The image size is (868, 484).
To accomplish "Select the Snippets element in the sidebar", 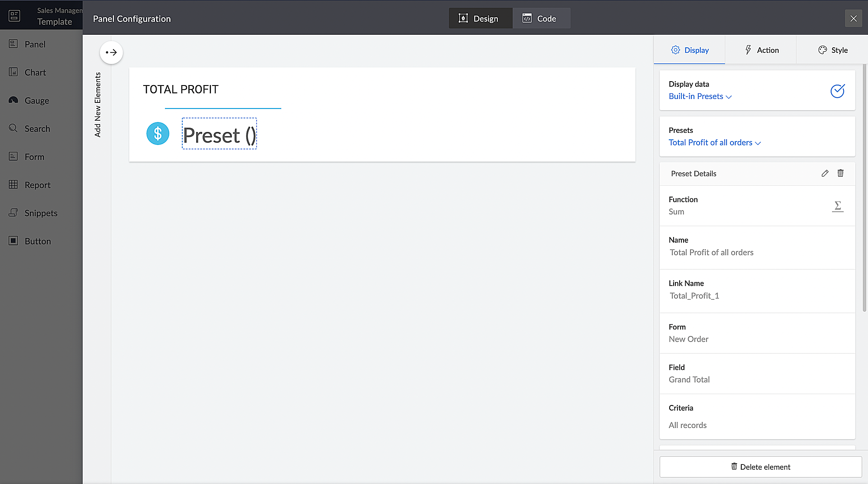I will (x=40, y=213).
